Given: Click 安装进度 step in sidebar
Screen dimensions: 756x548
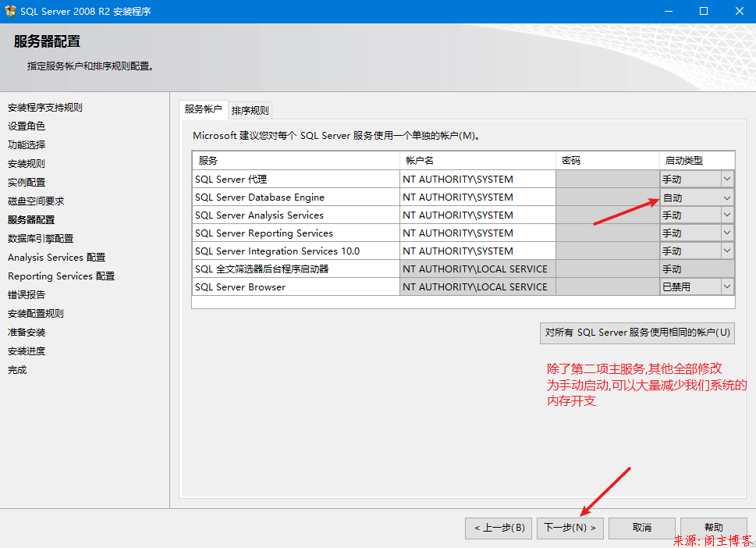Looking at the screenshot, I should [x=27, y=351].
